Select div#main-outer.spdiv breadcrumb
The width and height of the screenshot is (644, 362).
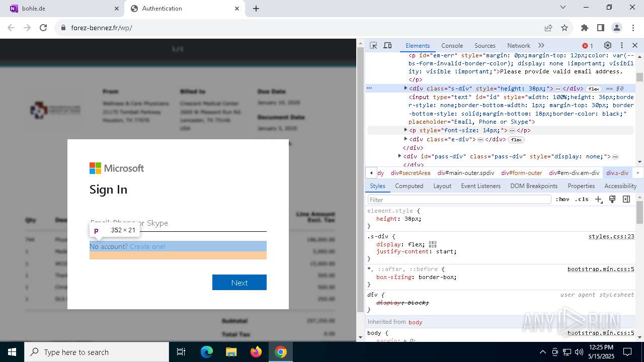(466, 173)
